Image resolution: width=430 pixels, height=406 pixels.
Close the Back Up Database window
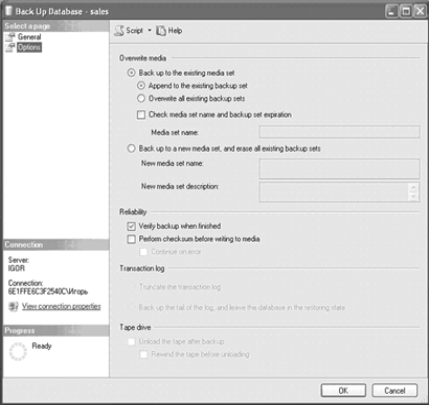[420, 12]
